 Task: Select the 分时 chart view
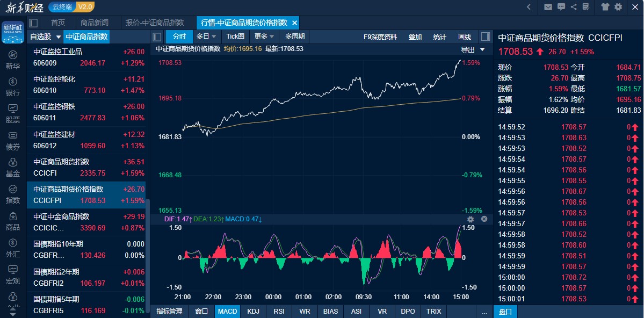point(179,37)
